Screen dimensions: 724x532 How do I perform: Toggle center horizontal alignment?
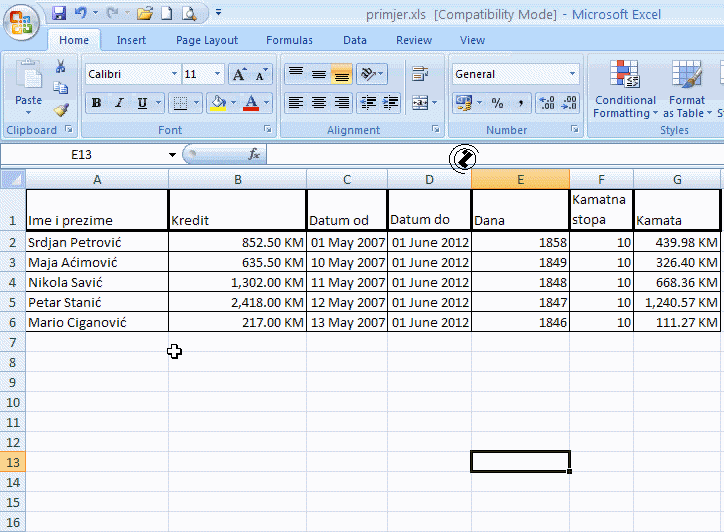(319, 103)
